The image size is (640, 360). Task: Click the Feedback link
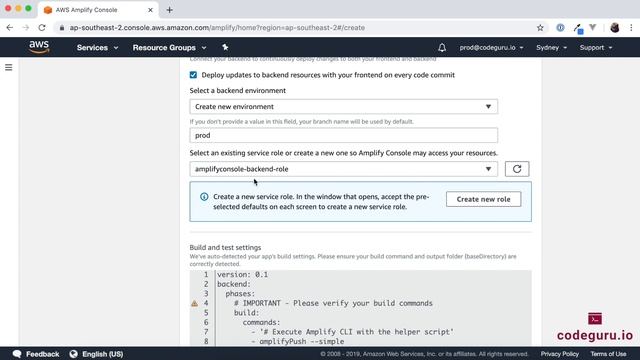(x=42, y=354)
